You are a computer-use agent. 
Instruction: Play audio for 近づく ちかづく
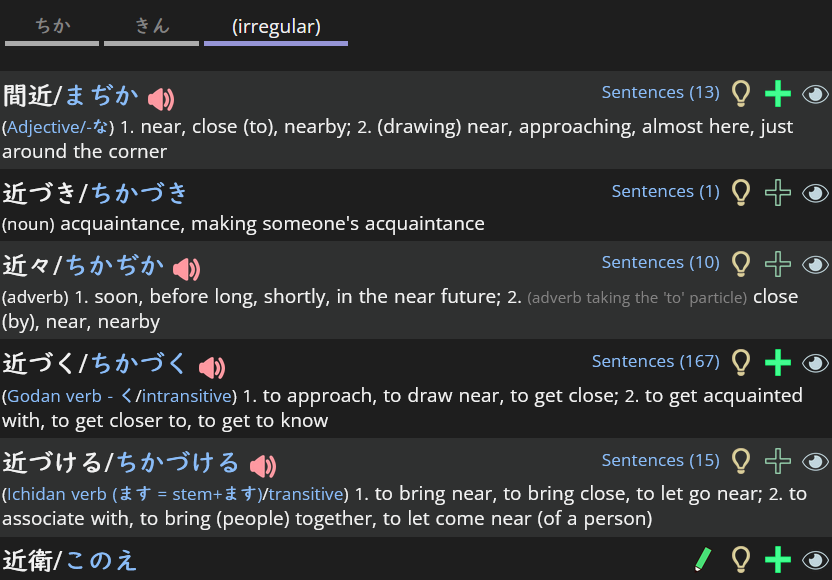click(x=212, y=367)
